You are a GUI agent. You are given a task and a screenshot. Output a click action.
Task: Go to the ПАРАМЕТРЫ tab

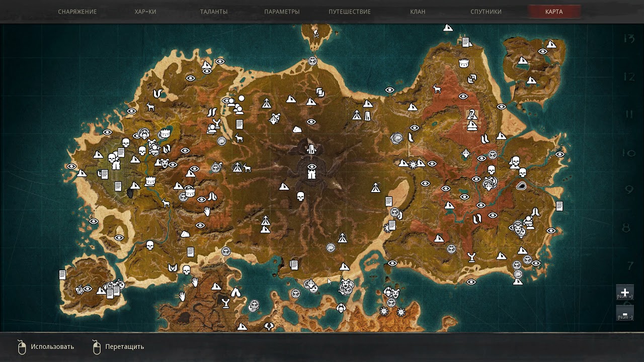282,12
